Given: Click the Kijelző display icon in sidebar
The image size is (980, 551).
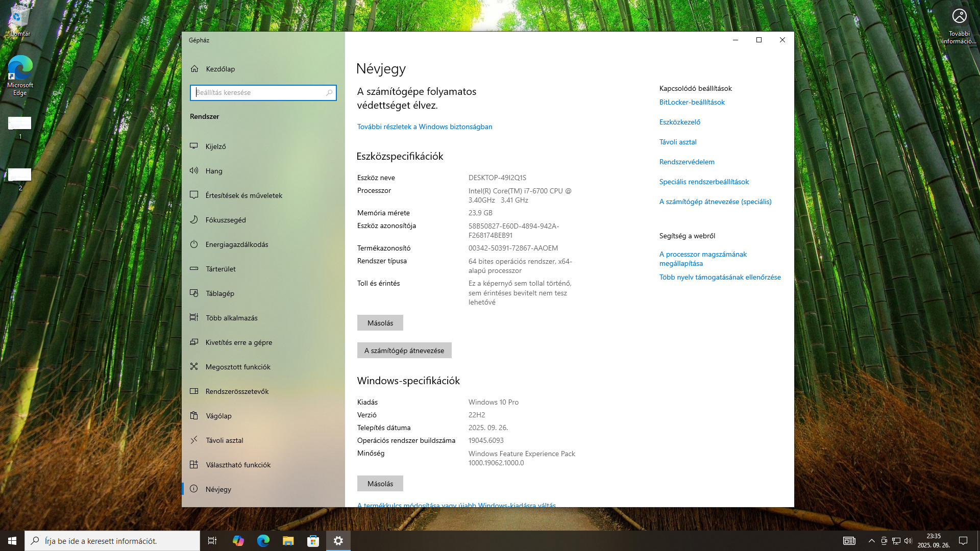Looking at the screenshot, I should [x=194, y=146].
